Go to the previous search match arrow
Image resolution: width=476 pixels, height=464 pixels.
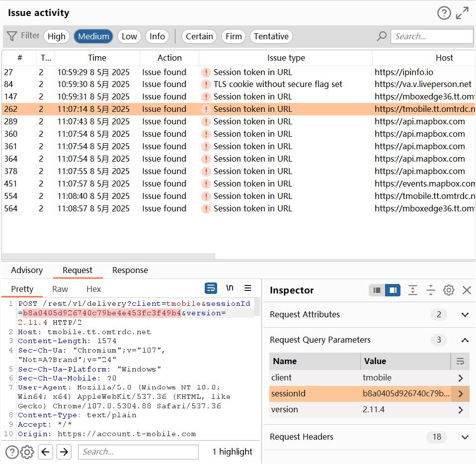pyautogui.click(x=45, y=452)
